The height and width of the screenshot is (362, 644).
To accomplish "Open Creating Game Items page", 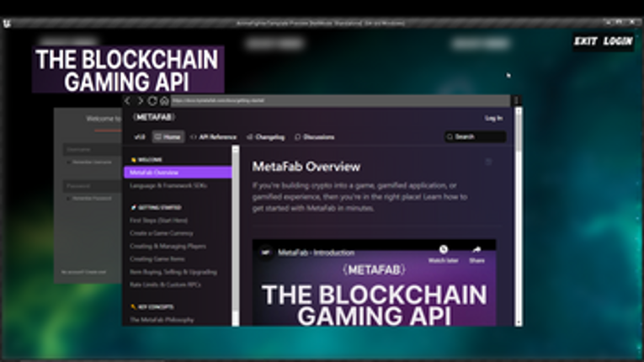I will tap(157, 259).
